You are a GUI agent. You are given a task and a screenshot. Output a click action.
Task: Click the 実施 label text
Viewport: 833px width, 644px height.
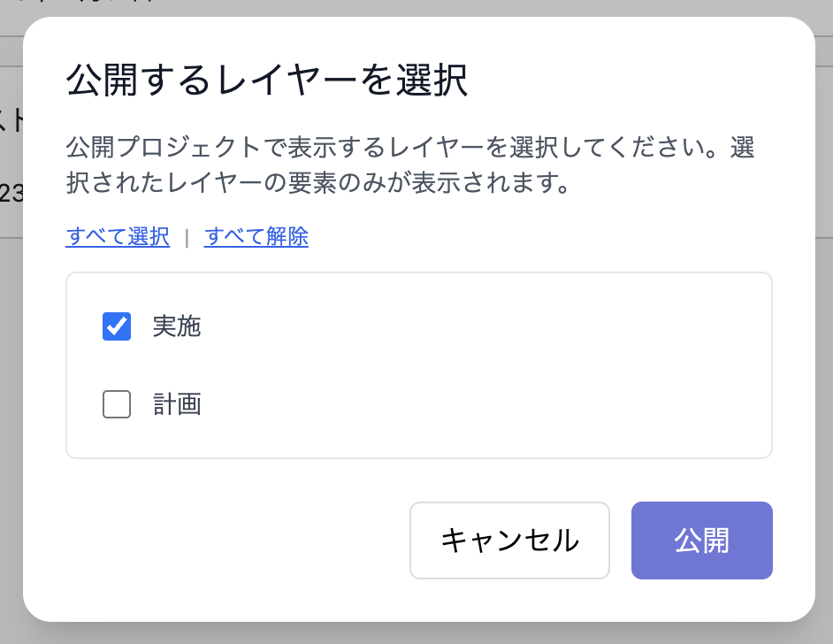coord(177,327)
